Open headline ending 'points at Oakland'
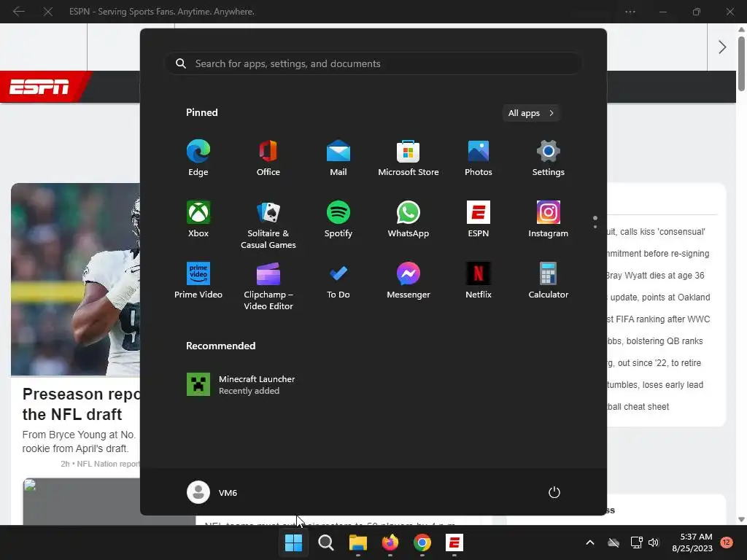Screen dimensions: 747x560 pyautogui.click(x=659, y=297)
